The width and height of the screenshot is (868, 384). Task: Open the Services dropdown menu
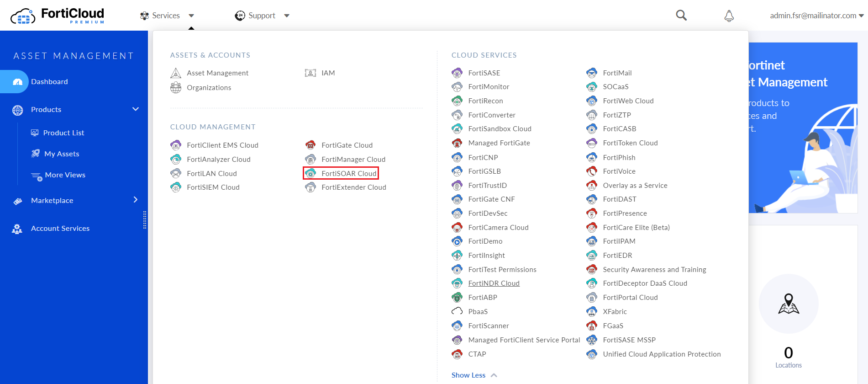coord(167,16)
